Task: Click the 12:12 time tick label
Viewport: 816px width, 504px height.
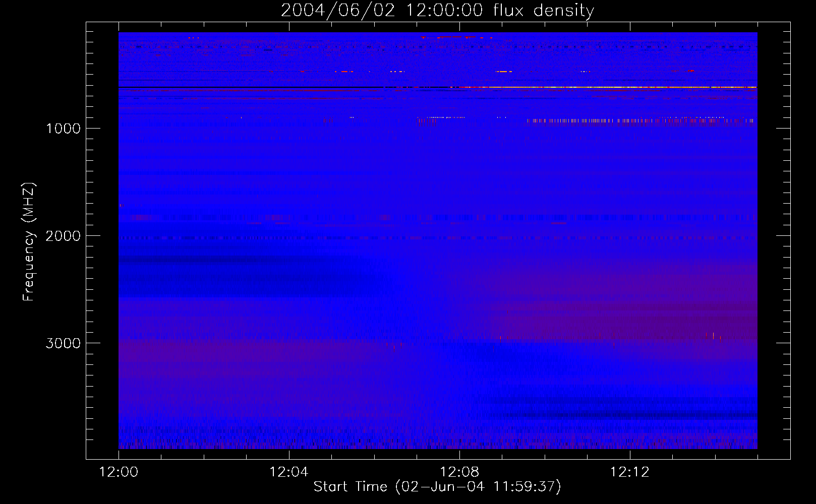Action: click(630, 472)
